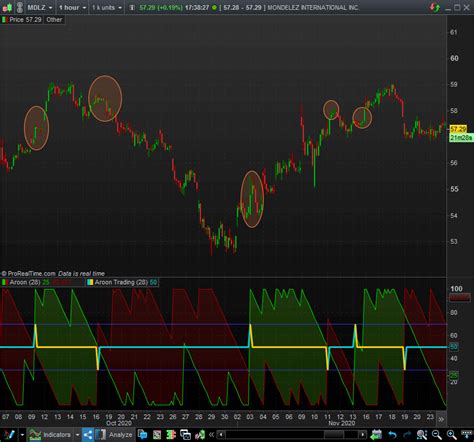Click the red-green refresh arrows icon
The image size is (474, 442).
pos(435,7)
